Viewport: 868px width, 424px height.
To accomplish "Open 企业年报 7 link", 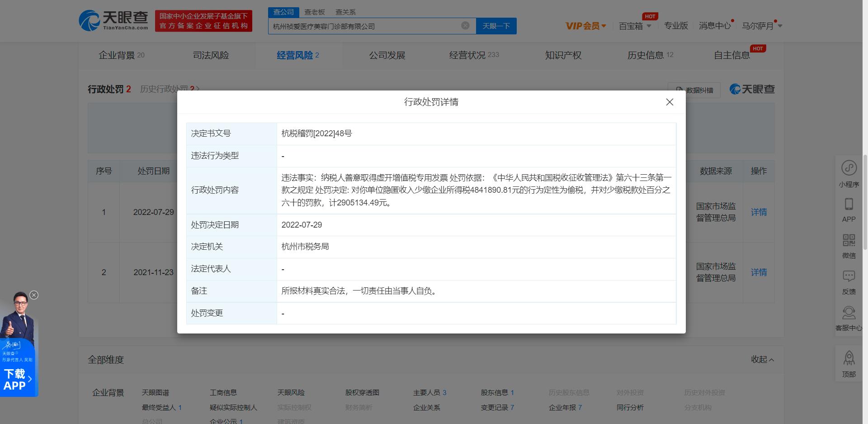I will pos(565,408).
